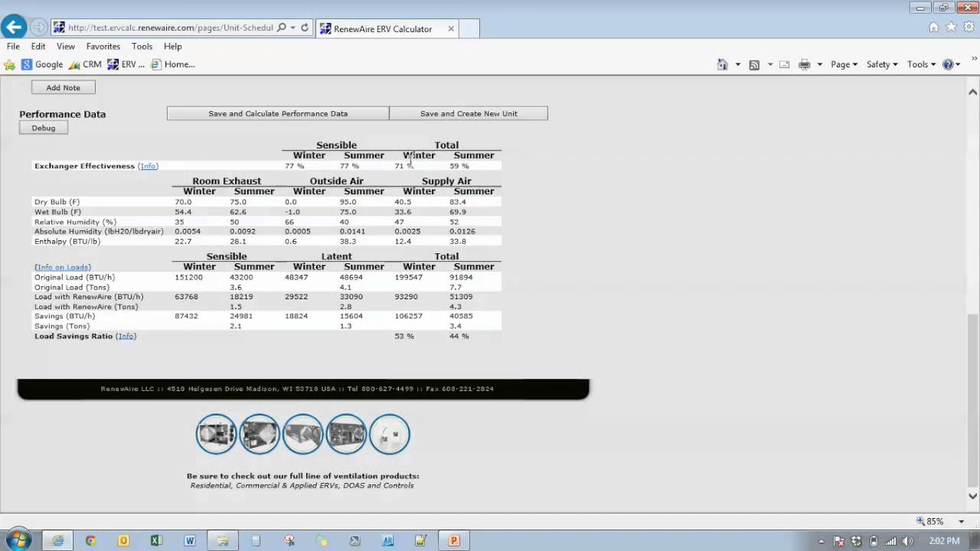980x551 pixels.
Task: Click the command bar Home icon
Action: click(722, 64)
